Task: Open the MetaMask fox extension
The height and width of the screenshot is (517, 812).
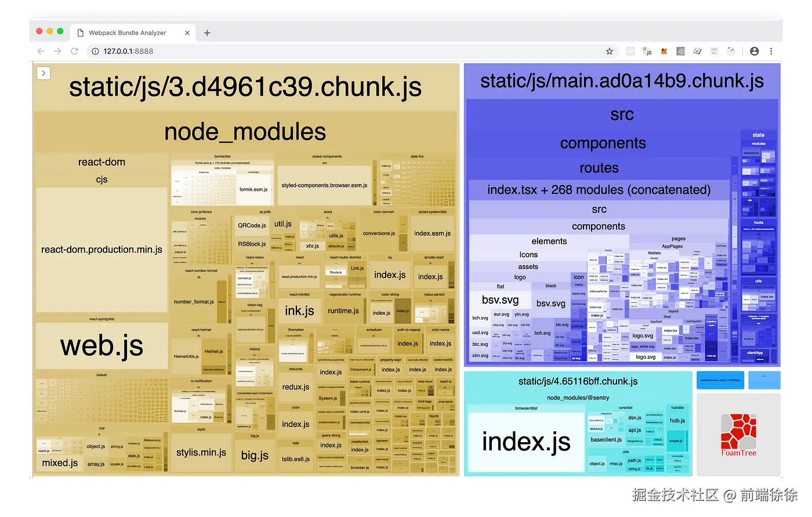Action: coord(664,51)
